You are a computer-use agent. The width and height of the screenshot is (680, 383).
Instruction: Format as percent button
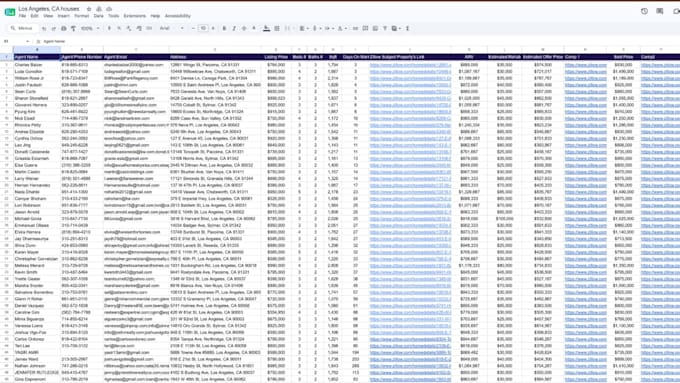click(x=119, y=29)
